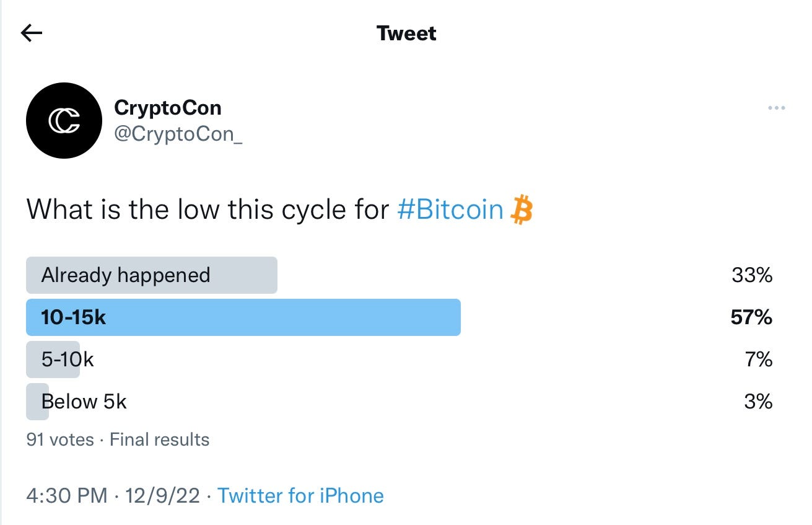The width and height of the screenshot is (812, 525).
Task: Click the 3% result percentage
Action: 759,402
